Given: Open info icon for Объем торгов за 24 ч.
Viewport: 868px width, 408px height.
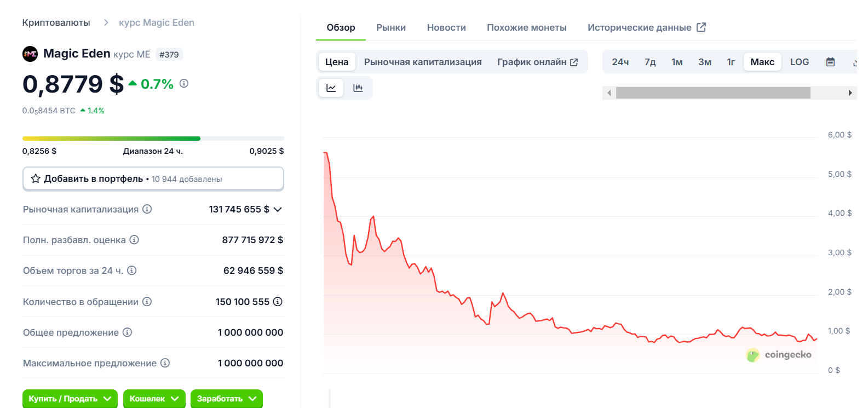Looking at the screenshot, I should click(132, 271).
